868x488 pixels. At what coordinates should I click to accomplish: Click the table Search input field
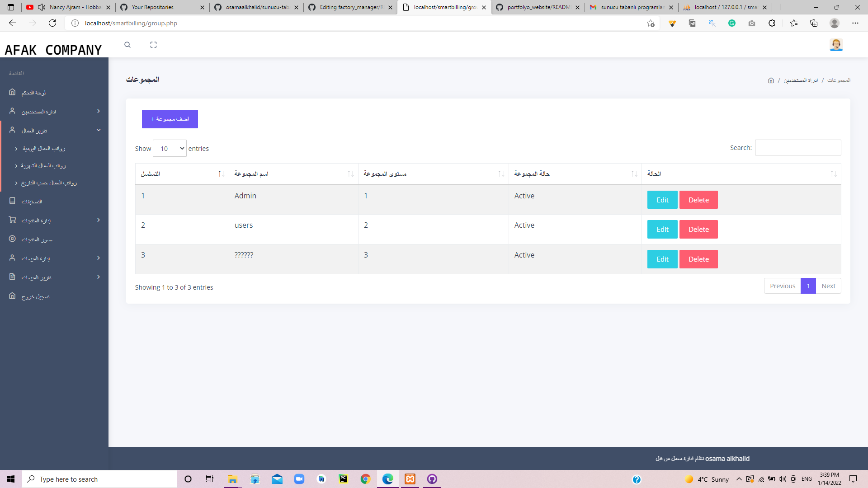[x=797, y=148]
